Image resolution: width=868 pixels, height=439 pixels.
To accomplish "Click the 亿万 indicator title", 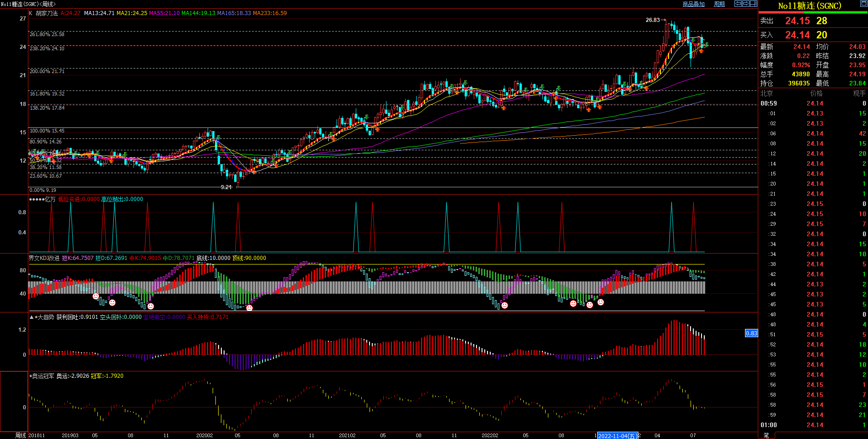I will coord(50,199).
